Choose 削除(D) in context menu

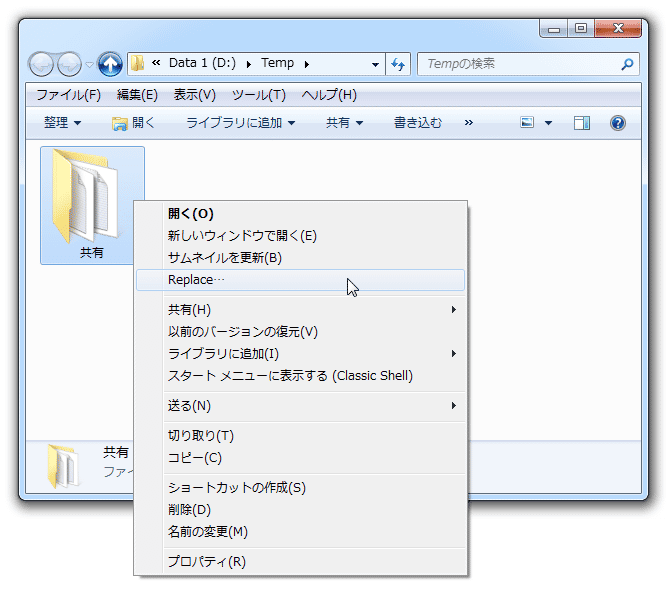[300, 509]
